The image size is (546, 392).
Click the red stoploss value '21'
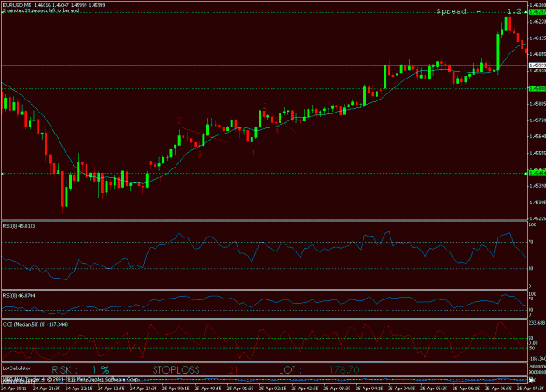click(x=232, y=369)
